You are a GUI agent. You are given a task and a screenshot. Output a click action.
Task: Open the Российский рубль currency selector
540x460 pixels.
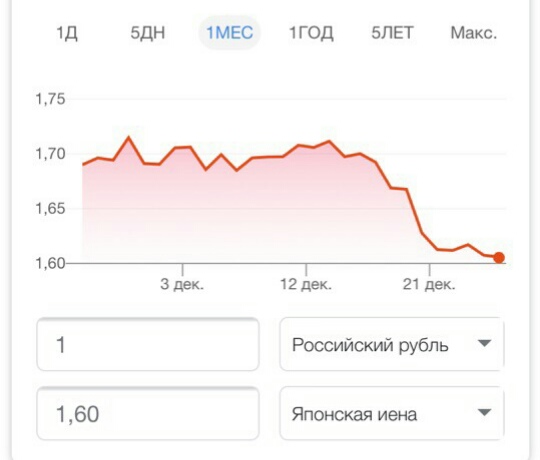(x=392, y=344)
